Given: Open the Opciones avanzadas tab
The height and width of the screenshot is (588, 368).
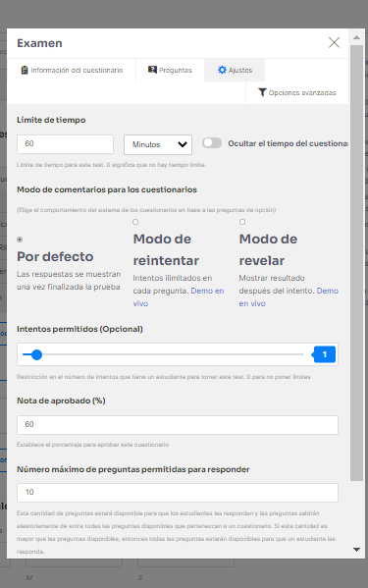Looking at the screenshot, I should (297, 92).
